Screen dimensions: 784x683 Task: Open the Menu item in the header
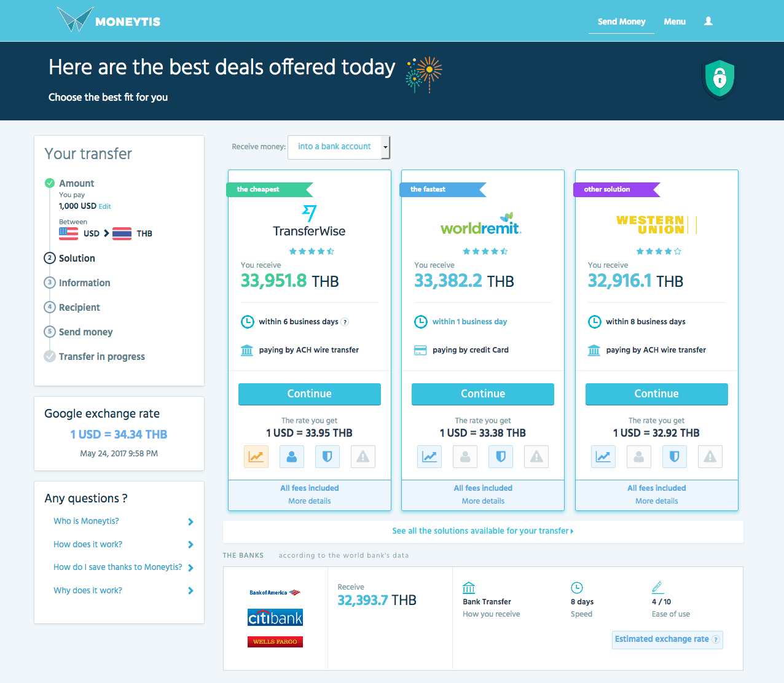tap(675, 21)
